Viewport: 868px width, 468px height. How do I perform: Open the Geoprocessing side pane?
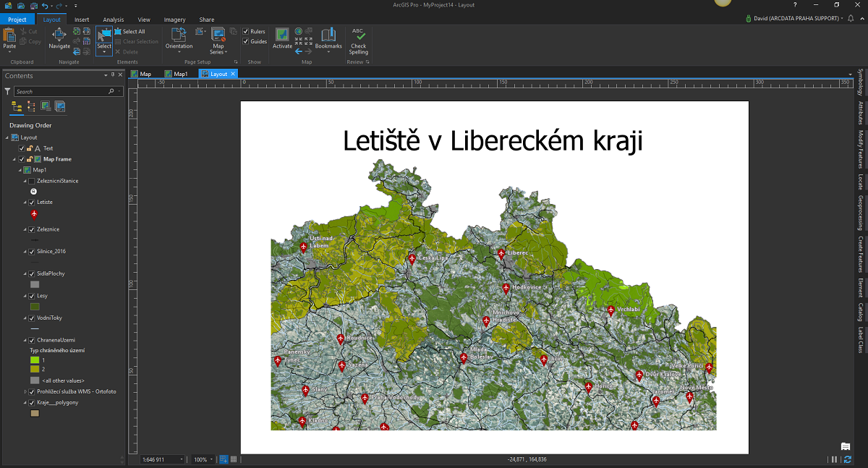860,213
